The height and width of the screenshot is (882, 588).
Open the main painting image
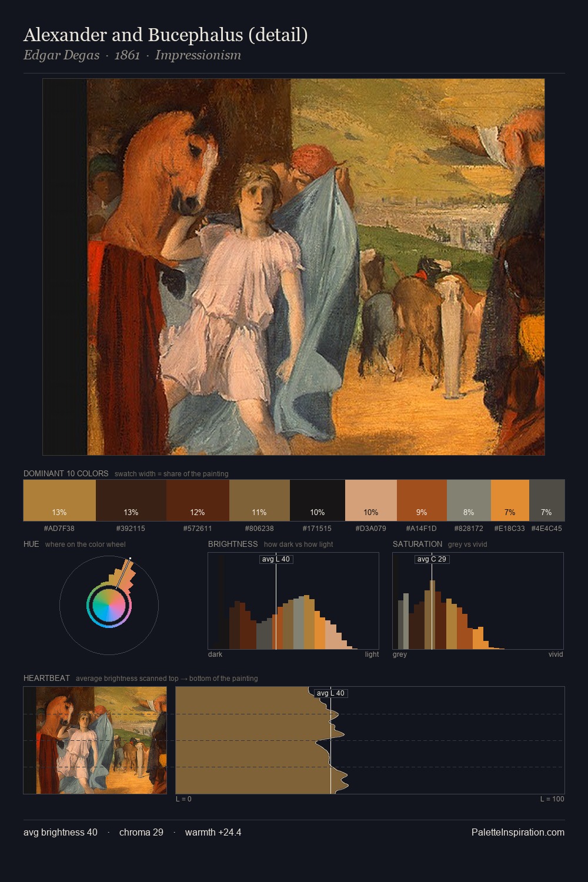pyautogui.click(x=293, y=267)
